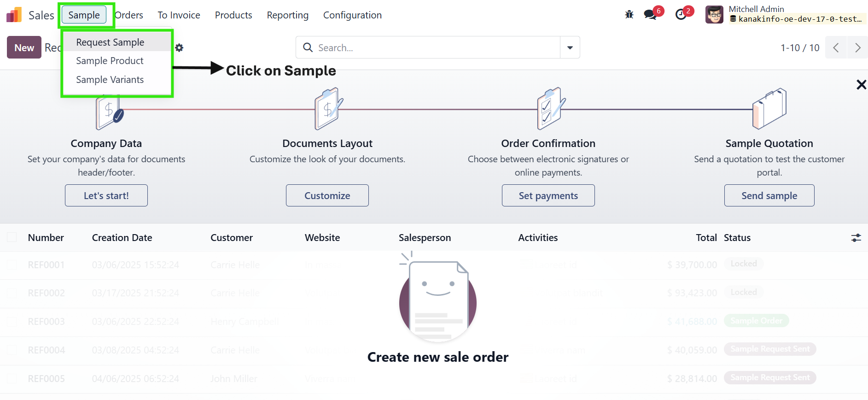Go to previous page arrow

(x=836, y=47)
